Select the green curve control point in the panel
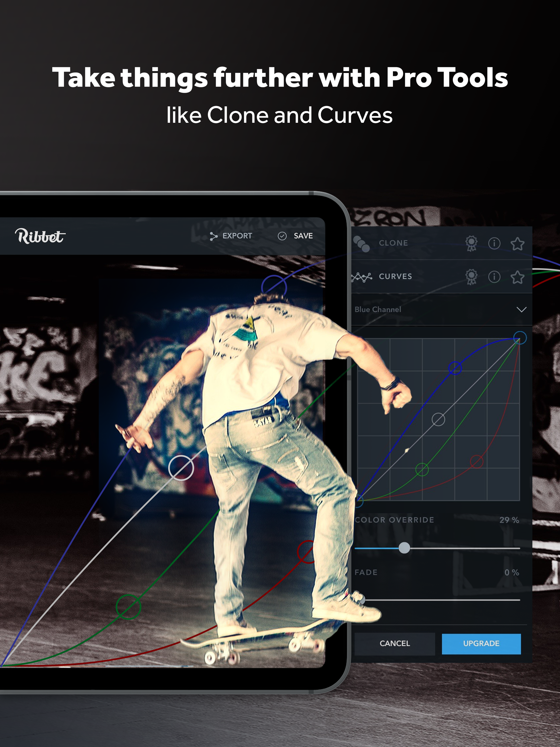The width and height of the screenshot is (560, 747). [x=422, y=469]
